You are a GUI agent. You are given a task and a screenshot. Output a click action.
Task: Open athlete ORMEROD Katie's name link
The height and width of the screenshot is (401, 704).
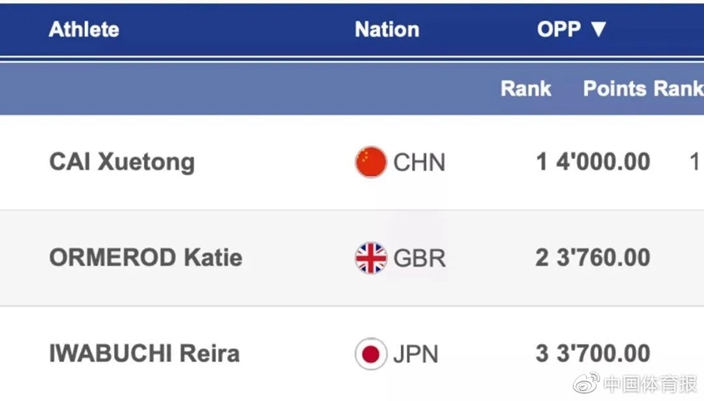coord(145,258)
